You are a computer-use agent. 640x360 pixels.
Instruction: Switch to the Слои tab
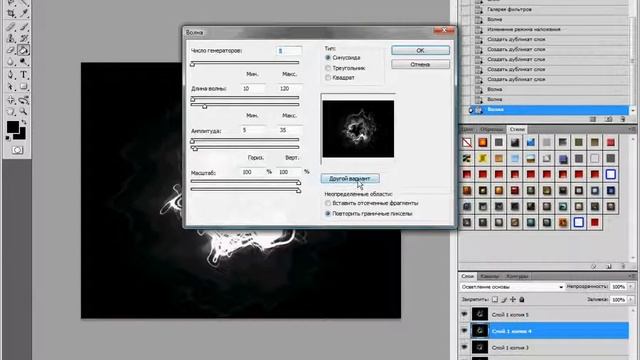coord(468,276)
